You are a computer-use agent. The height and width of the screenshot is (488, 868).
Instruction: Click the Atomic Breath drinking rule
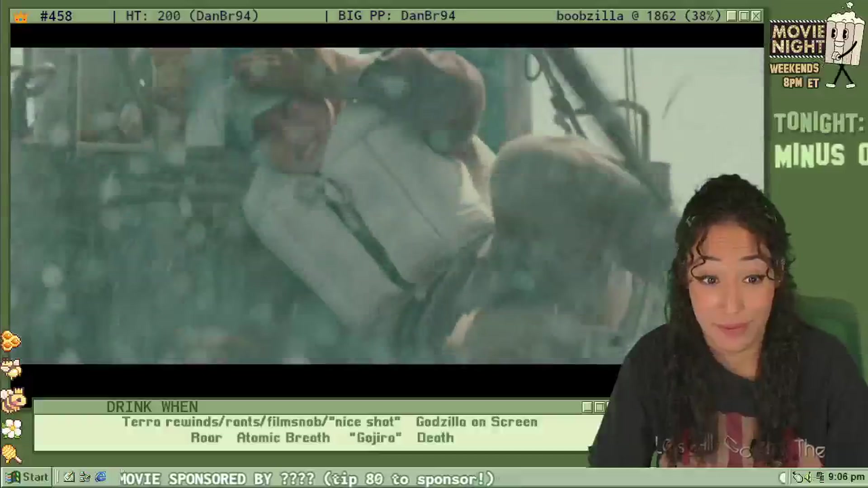tap(283, 438)
